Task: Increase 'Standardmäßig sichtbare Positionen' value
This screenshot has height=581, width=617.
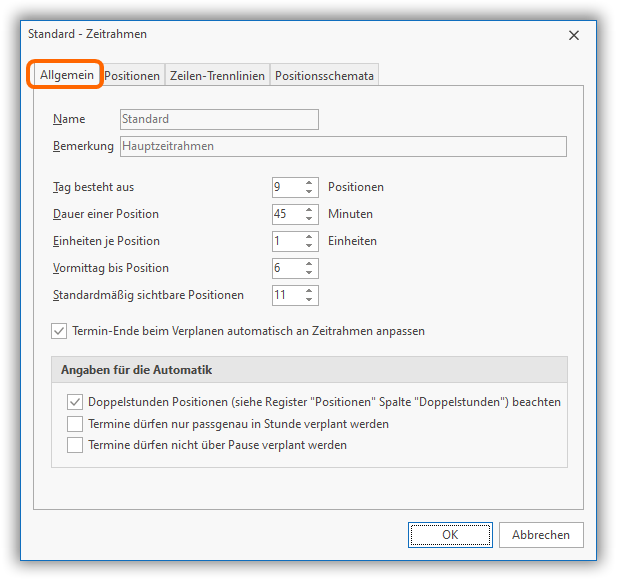Action: tap(310, 290)
